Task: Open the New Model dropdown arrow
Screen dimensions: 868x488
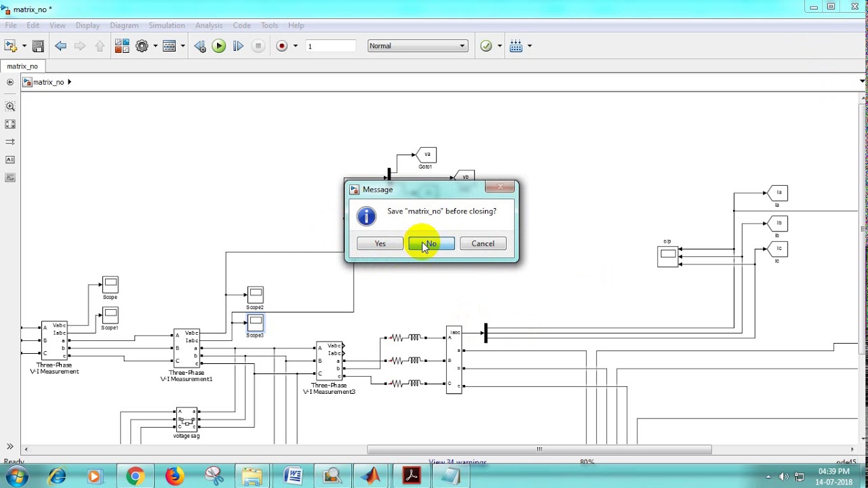Action: 24,46
